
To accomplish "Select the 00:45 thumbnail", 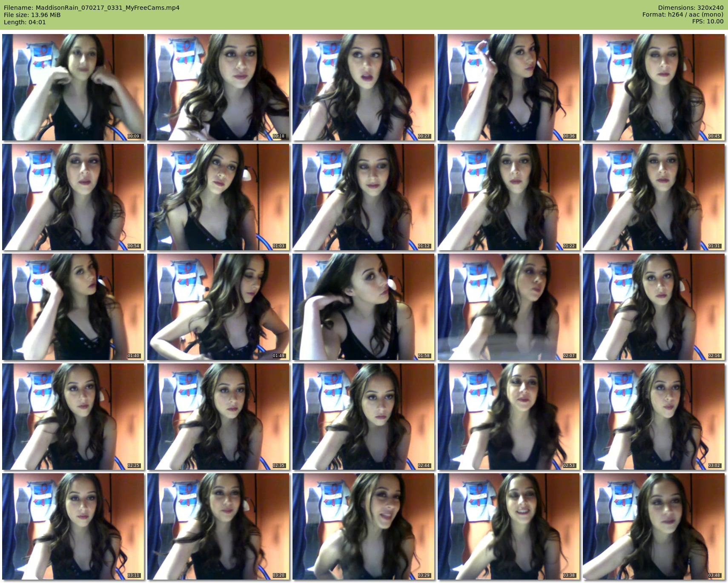I will point(653,87).
